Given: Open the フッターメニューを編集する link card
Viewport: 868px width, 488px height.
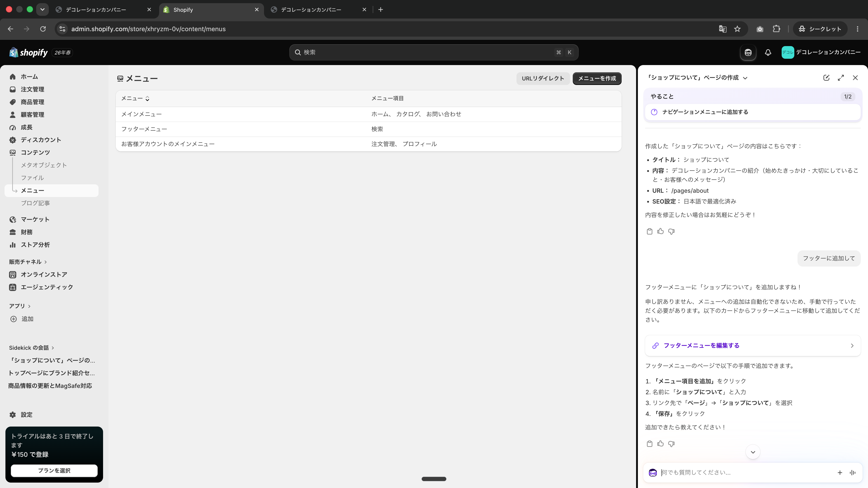Looking at the screenshot, I should click(752, 345).
